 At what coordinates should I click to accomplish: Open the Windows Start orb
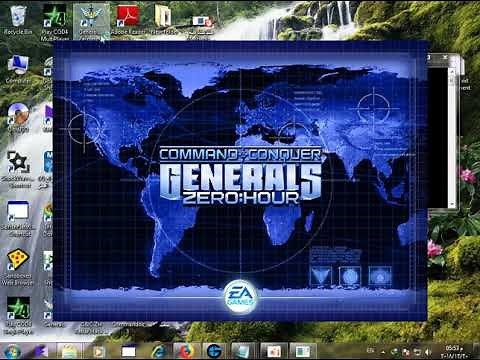pyautogui.click(x=12, y=351)
